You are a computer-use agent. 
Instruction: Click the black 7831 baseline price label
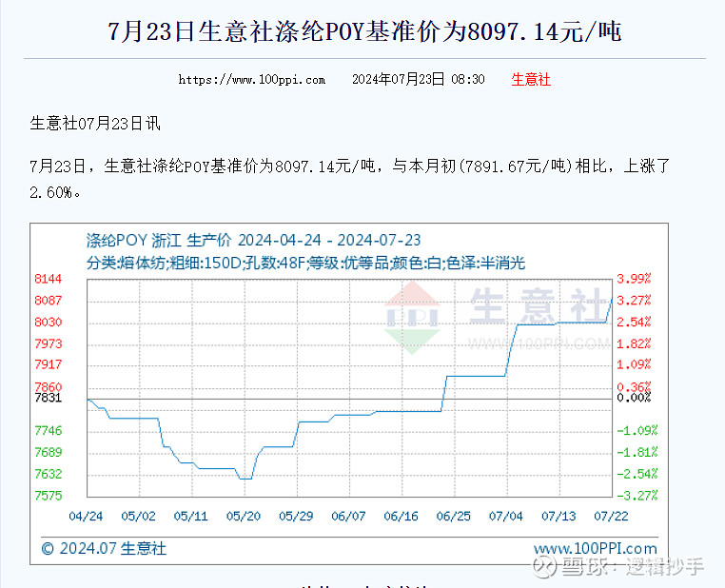click(x=49, y=398)
